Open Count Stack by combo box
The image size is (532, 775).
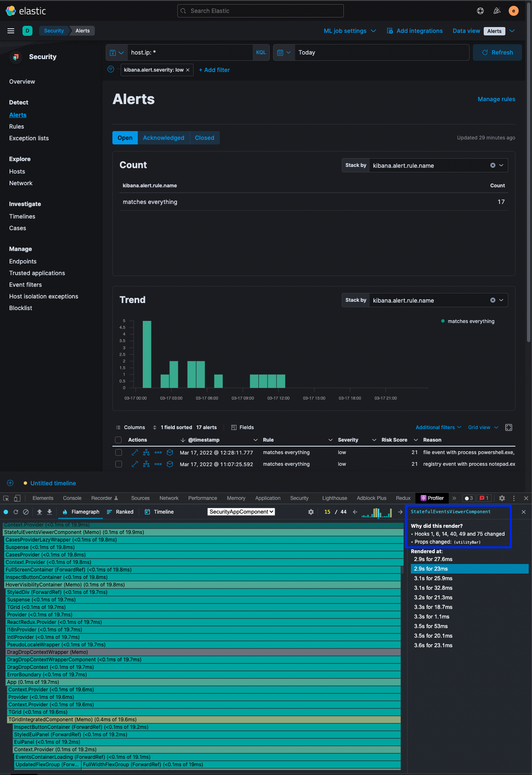(438, 165)
